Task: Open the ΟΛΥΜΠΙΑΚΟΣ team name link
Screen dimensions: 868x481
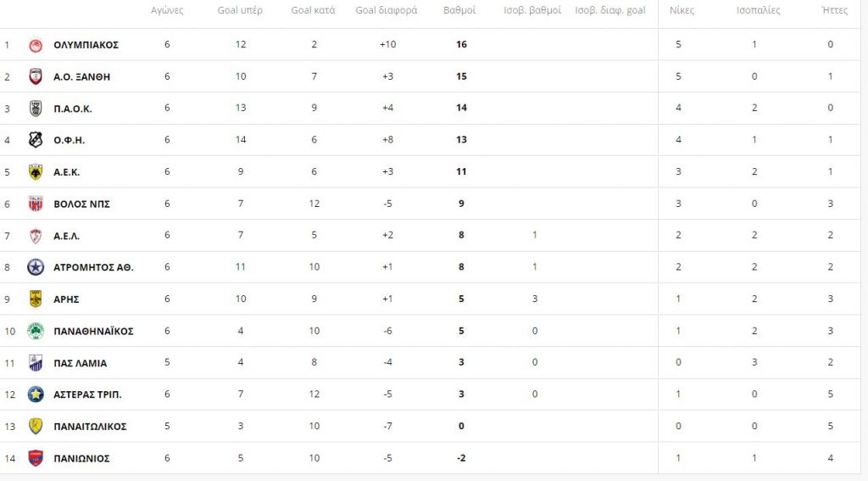Action: coord(86,45)
